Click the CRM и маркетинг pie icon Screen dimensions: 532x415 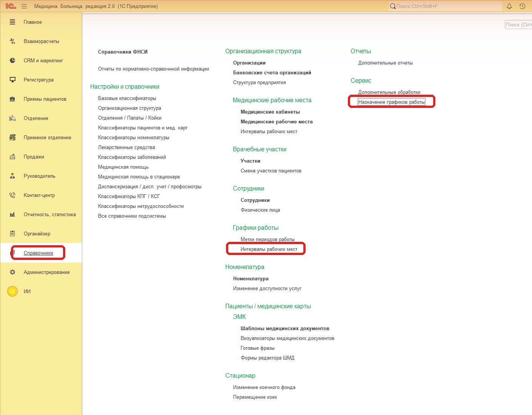pyautogui.click(x=12, y=60)
